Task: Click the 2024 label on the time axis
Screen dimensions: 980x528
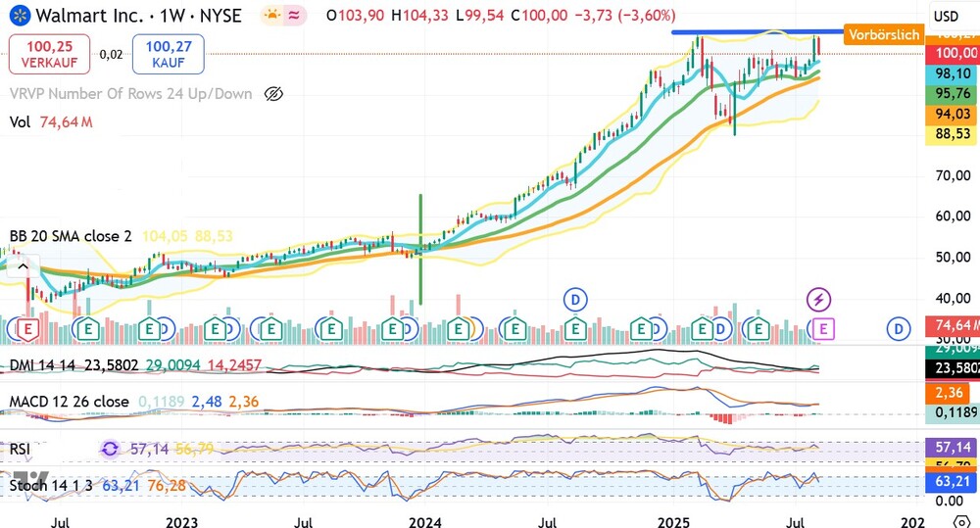Action: coord(425,522)
